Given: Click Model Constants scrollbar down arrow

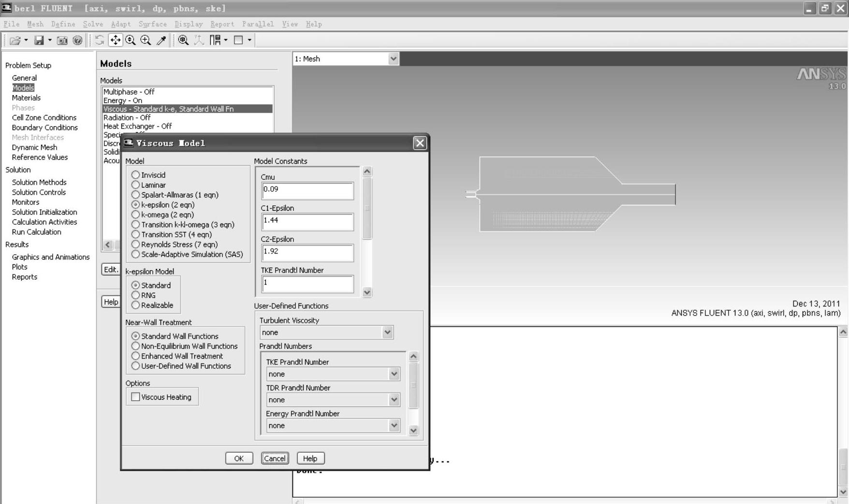Looking at the screenshot, I should click(367, 292).
